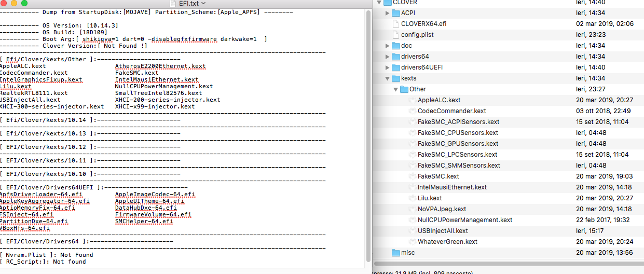
Task: Click 'XHCI-200-series-injector.kext' in the text
Action: coord(167,100)
